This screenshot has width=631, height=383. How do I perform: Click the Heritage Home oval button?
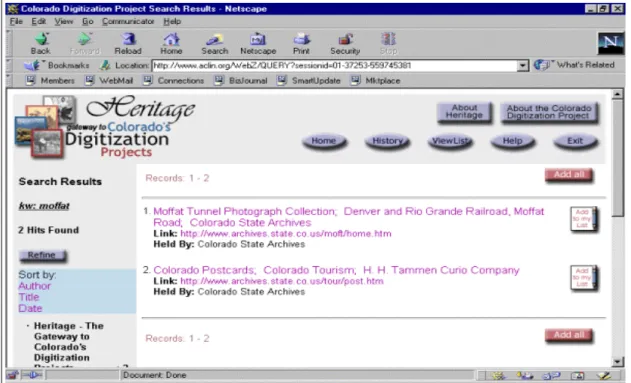tap(324, 141)
